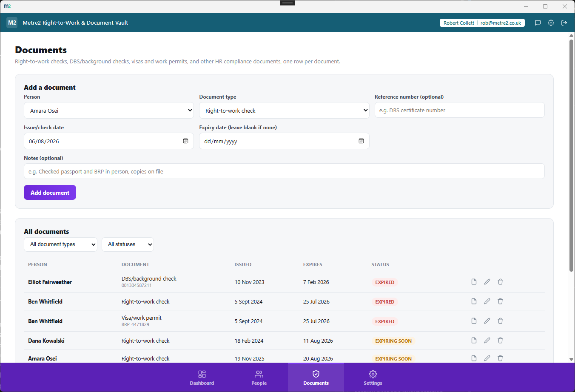Image resolution: width=575 pixels, height=392 pixels.
Task: Click expiry date 7 Feb 2026
Action: (x=316, y=282)
